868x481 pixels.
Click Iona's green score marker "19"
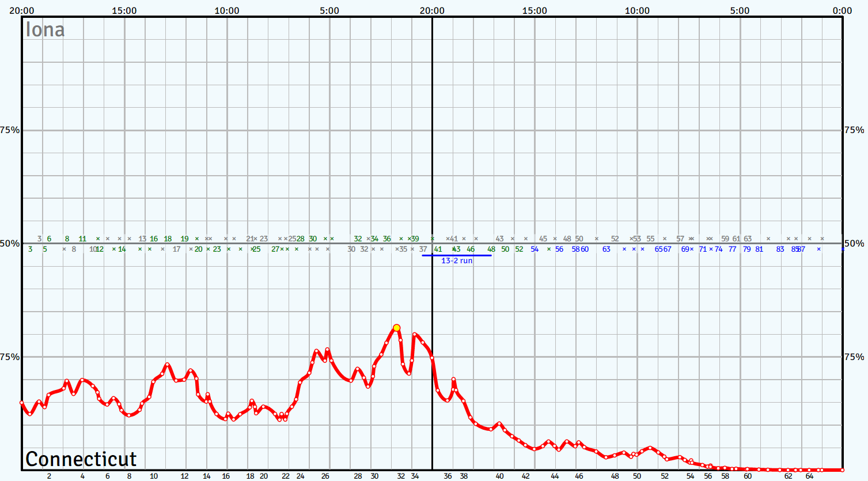(x=184, y=238)
